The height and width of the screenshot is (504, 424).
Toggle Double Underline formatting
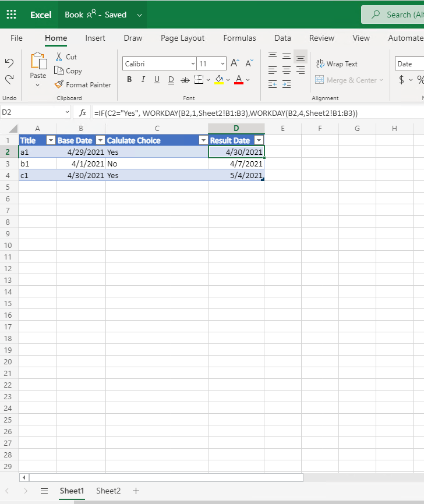pyautogui.click(x=171, y=80)
